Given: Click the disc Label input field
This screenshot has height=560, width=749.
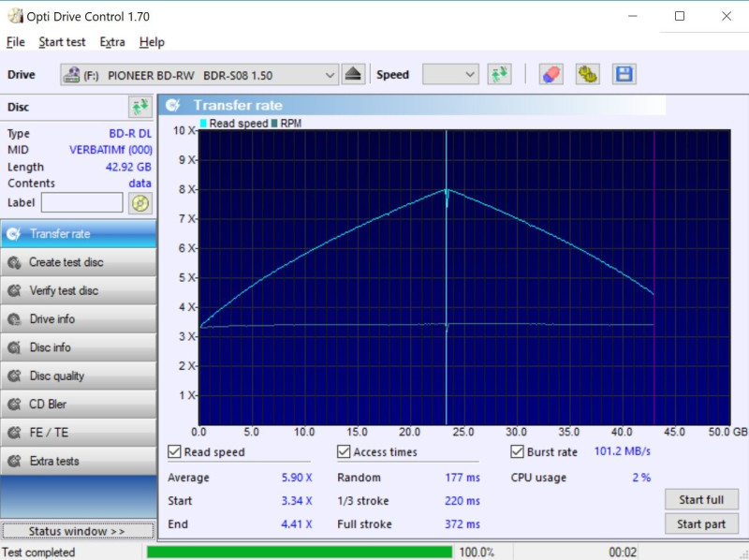Looking at the screenshot, I should click(x=82, y=202).
